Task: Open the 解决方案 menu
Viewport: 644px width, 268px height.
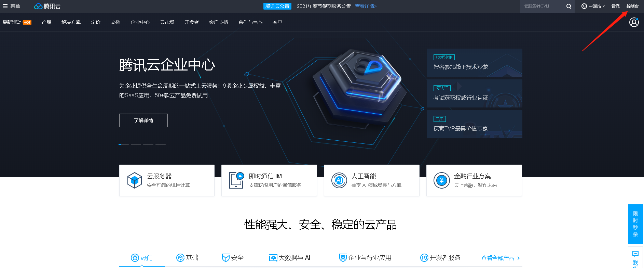Action: point(71,22)
